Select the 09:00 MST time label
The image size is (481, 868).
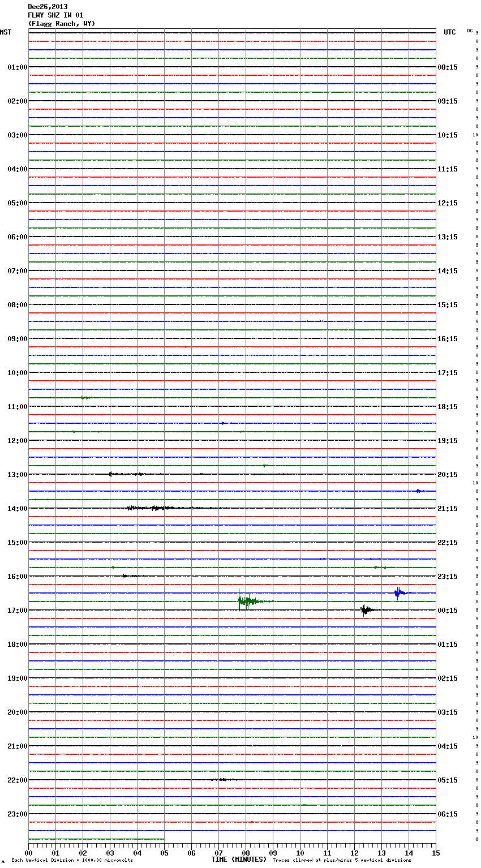(x=17, y=339)
